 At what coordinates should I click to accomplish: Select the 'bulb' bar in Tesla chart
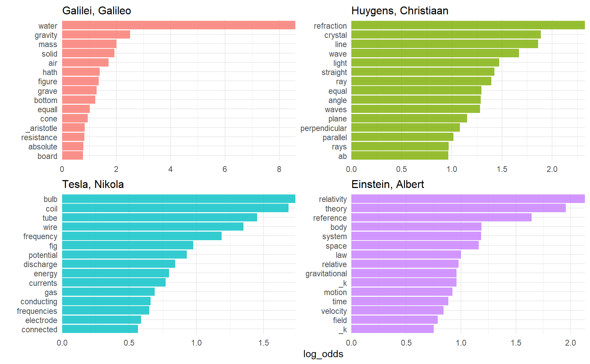click(x=178, y=199)
